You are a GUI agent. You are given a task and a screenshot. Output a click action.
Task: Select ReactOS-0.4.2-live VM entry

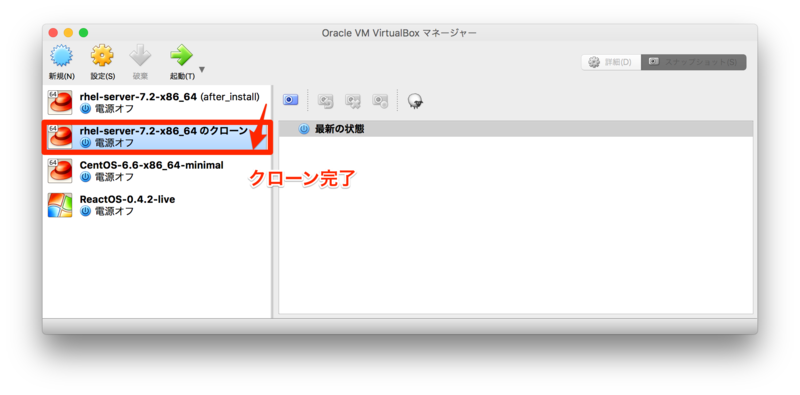point(157,205)
